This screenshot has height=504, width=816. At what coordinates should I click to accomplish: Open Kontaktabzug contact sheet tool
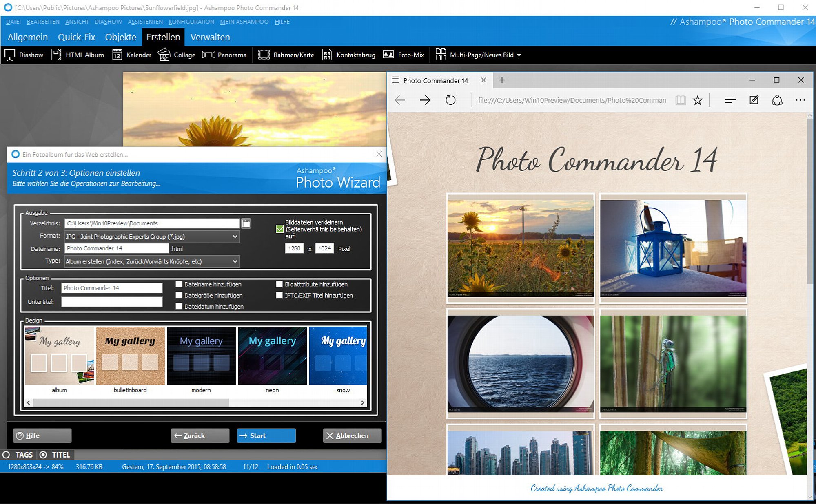(348, 55)
